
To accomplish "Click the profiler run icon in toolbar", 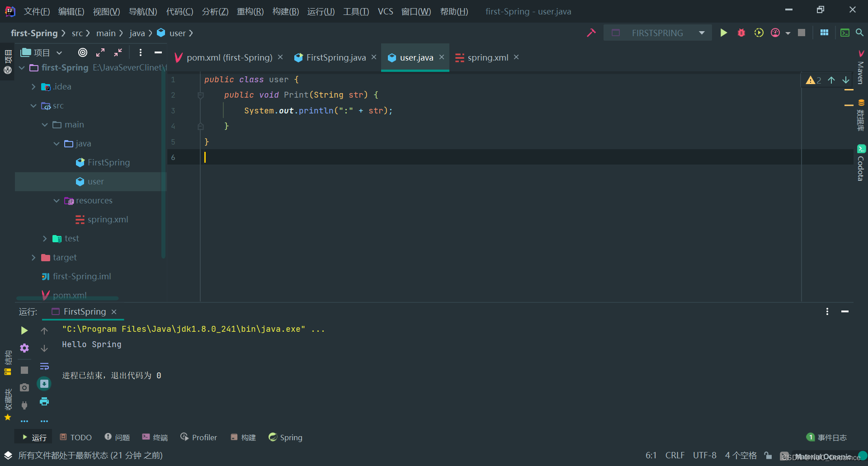I will (775, 33).
